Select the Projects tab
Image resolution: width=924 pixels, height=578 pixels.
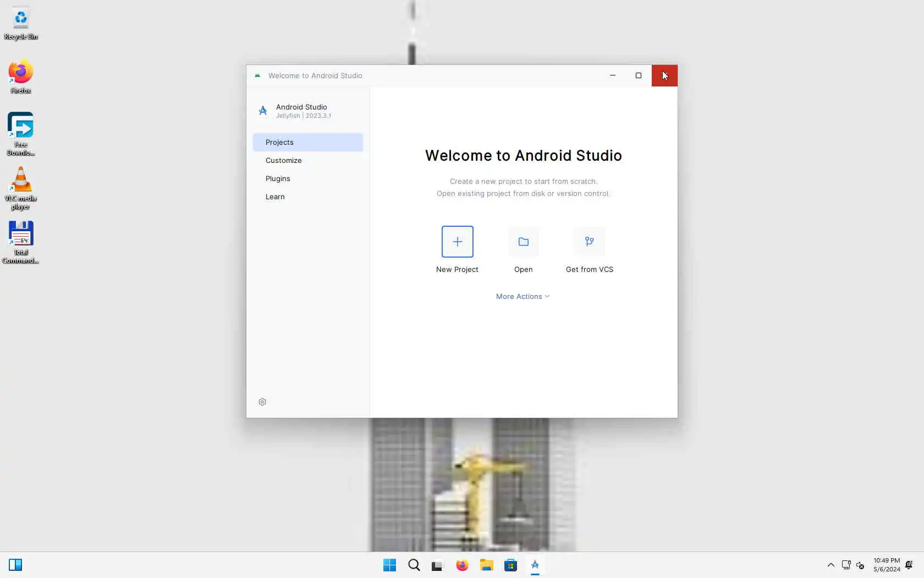tap(307, 142)
